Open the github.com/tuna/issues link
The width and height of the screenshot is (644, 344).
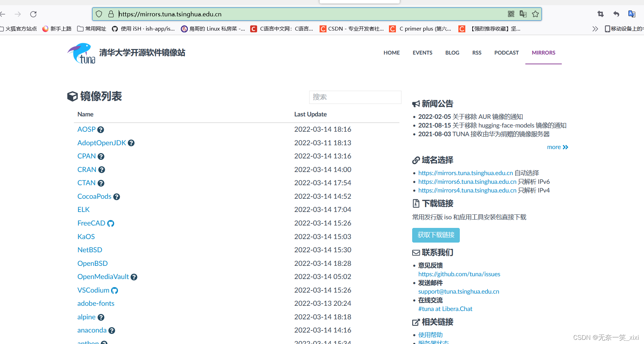click(459, 274)
